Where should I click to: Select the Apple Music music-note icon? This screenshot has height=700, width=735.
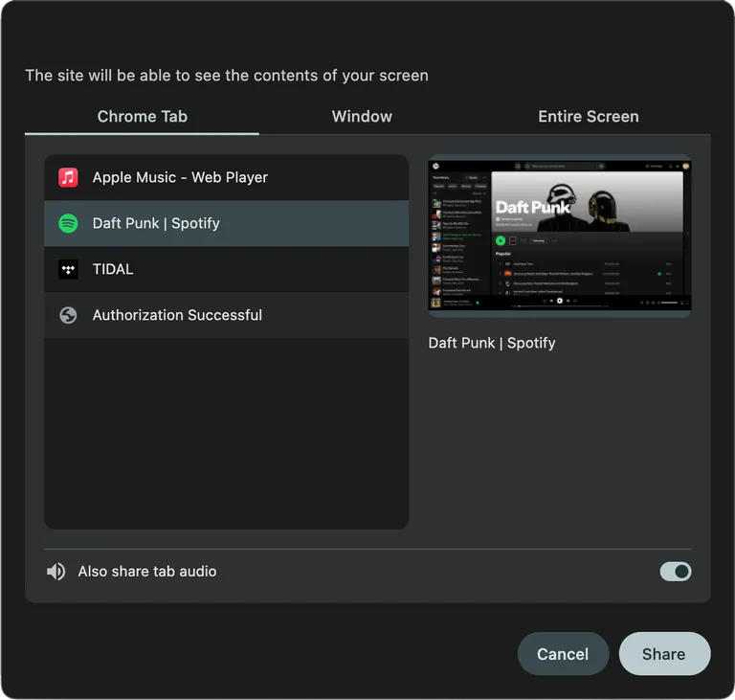(x=68, y=177)
